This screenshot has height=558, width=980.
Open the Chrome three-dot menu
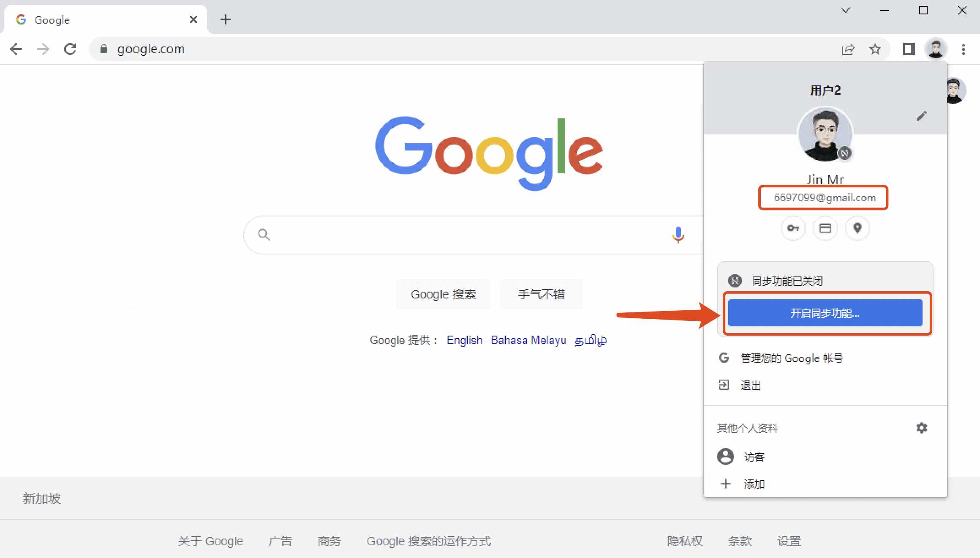pos(964,49)
